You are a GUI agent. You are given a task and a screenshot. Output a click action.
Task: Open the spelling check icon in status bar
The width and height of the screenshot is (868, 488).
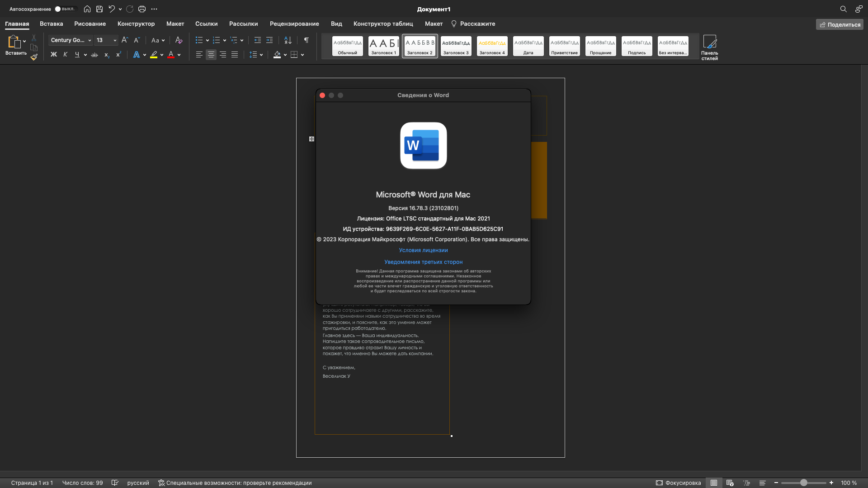point(115,483)
